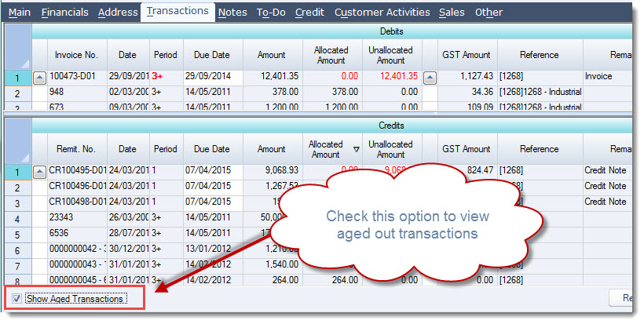Switch to the Credit tab
The height and width of the screenshot is (324, 644).
[309, 13]
